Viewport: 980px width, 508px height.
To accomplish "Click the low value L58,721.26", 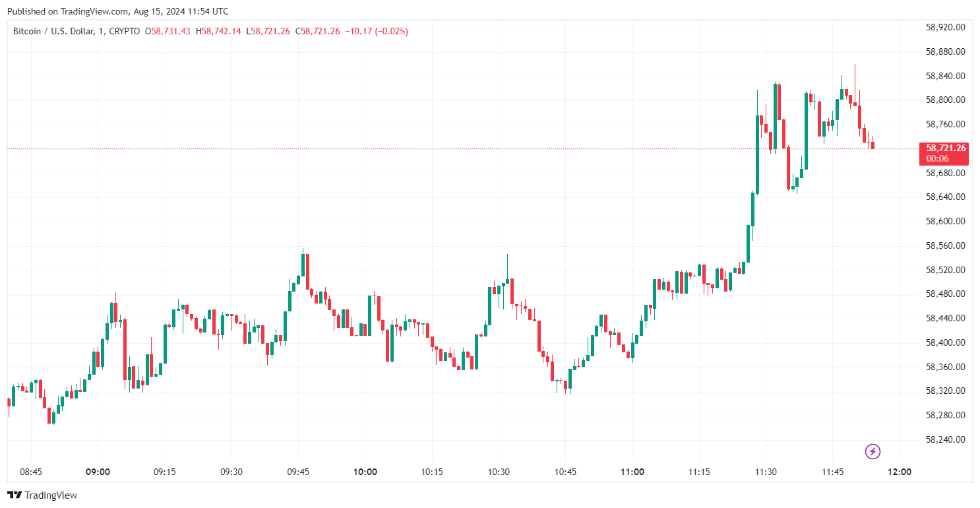I will coord(268,31).
